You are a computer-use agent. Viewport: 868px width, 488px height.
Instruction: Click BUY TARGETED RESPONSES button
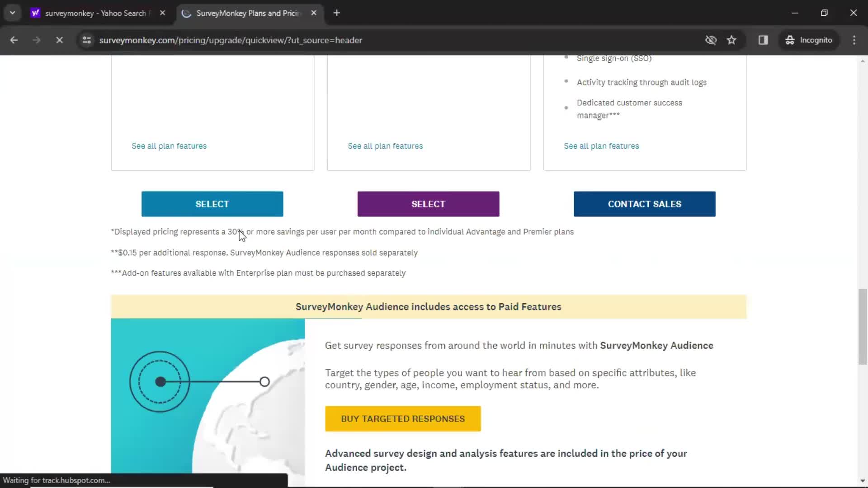403,418
